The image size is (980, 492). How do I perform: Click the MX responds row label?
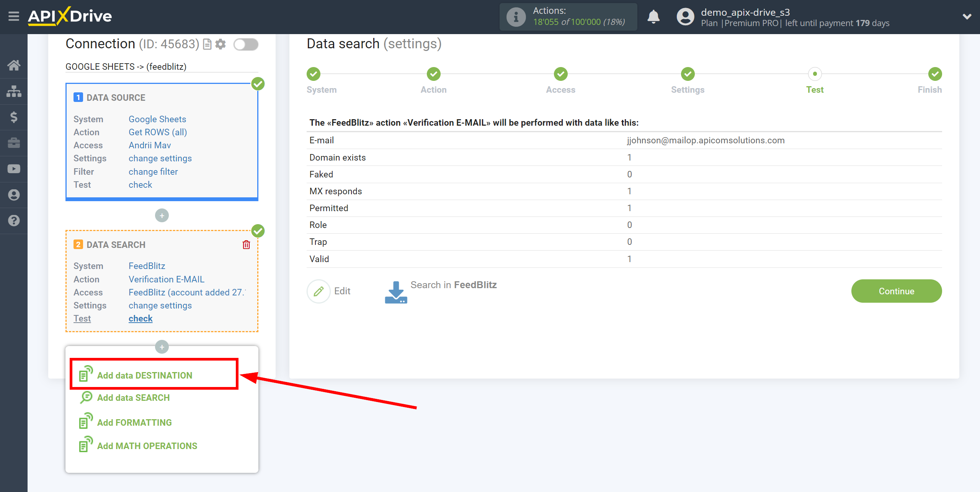(x=335, y=191)
